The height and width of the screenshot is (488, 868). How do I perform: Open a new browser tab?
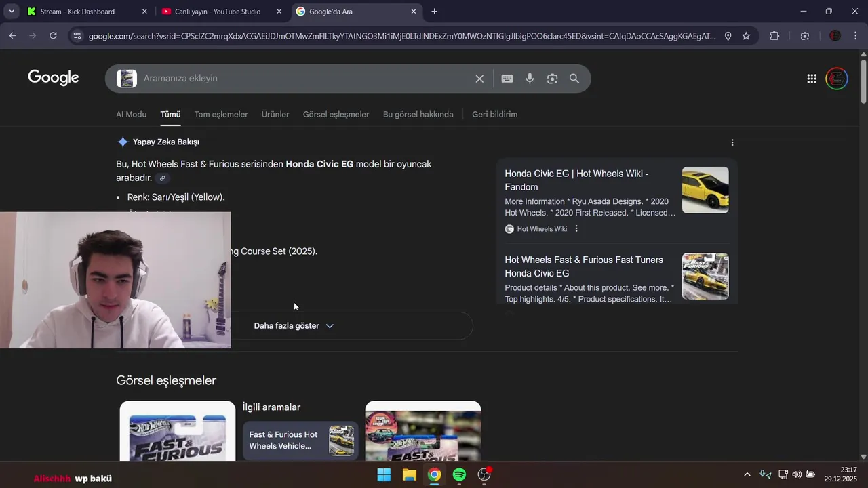pyautogui.click(x=434, y=12)
